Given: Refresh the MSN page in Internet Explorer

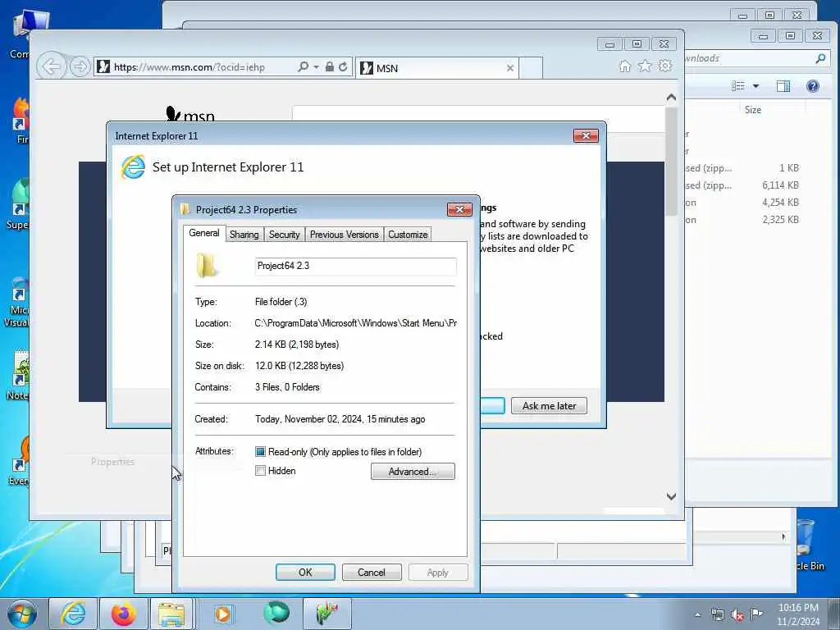Looking at the screenshot, I should pos(343,67).
